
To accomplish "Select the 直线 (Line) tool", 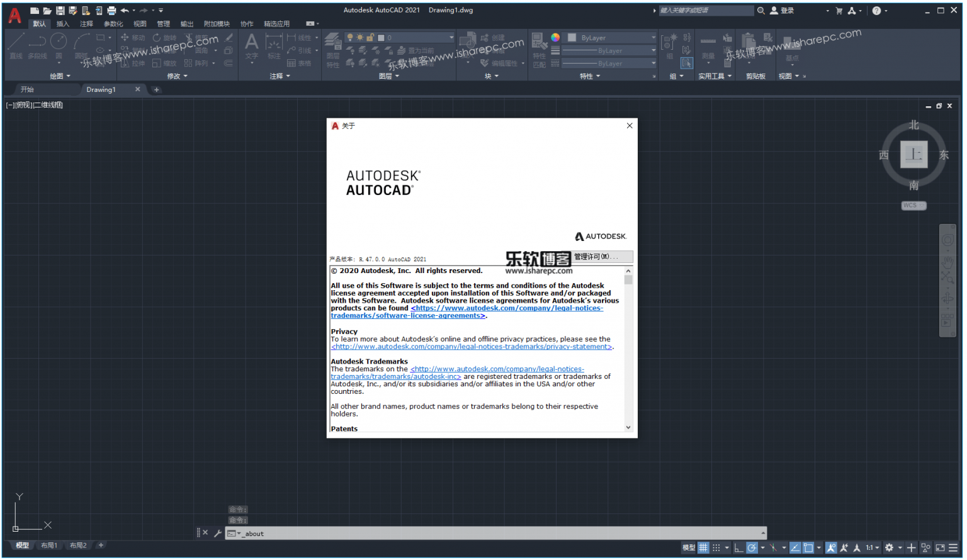I will pyautogui.click(x=16, y=47).
